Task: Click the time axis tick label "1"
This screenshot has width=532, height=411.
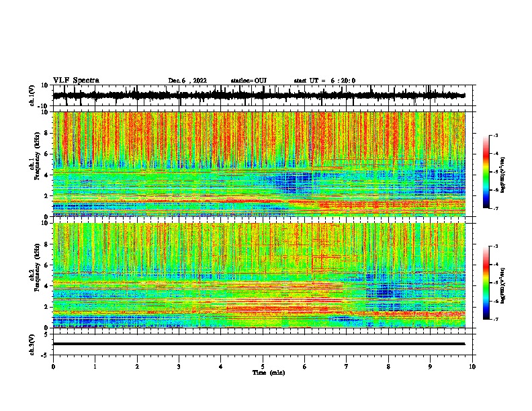Action: [x=95, y=366]
